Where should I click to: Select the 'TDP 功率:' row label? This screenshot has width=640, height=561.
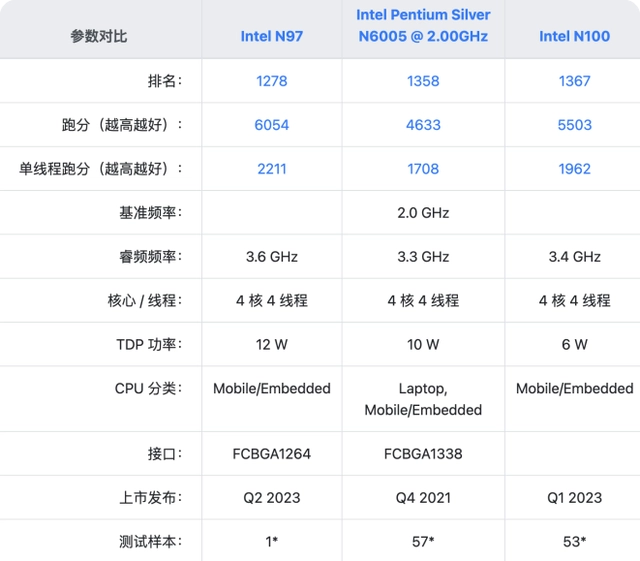(x=149, y=345)
